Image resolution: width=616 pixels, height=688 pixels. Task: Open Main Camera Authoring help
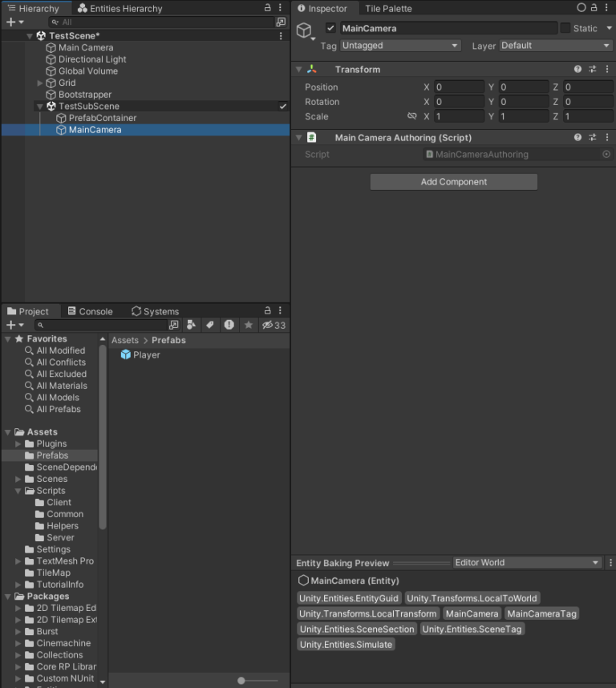tap(577, 137)
